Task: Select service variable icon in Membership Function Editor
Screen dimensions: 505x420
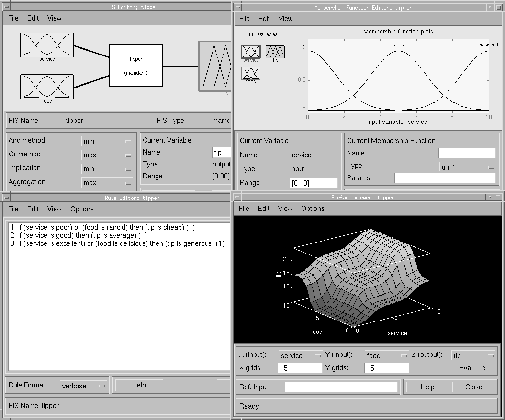Action: pyautogui.click(x=250, y=52)
